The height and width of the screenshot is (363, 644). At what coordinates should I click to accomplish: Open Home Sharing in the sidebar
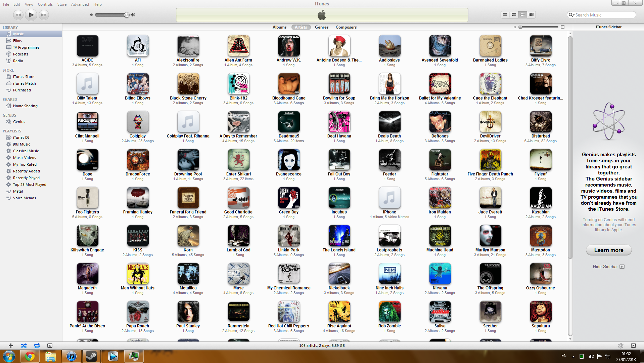[31, 106]
